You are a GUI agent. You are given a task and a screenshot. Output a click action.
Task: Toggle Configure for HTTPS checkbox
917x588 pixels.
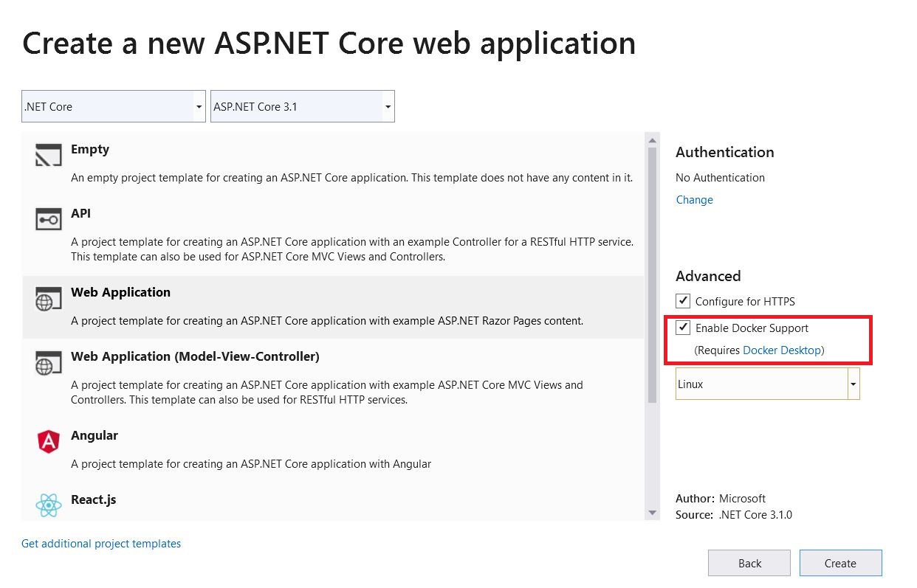coord(683,301)
